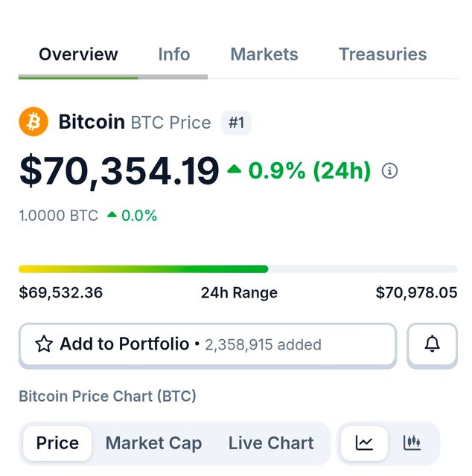This screenshot has width=472, height=476.
Task: Switch to candlestick chart icon
Action: (x=412, y=443)
